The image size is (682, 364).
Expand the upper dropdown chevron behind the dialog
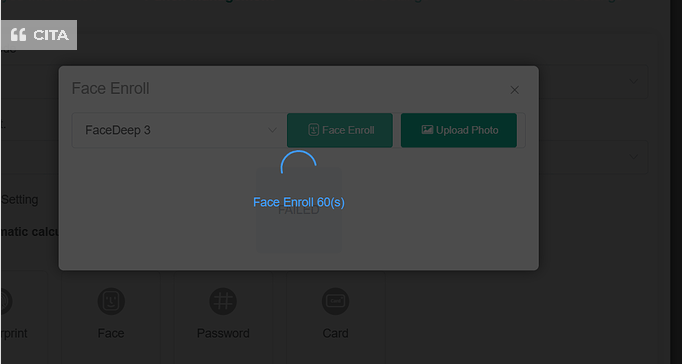(x=634, y=81)
